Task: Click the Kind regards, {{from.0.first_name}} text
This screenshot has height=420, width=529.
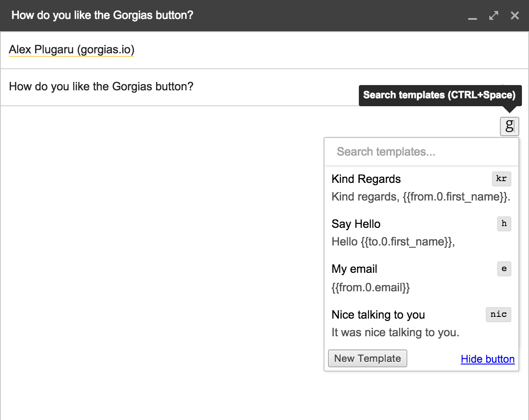Action: (x=421, y=197)
